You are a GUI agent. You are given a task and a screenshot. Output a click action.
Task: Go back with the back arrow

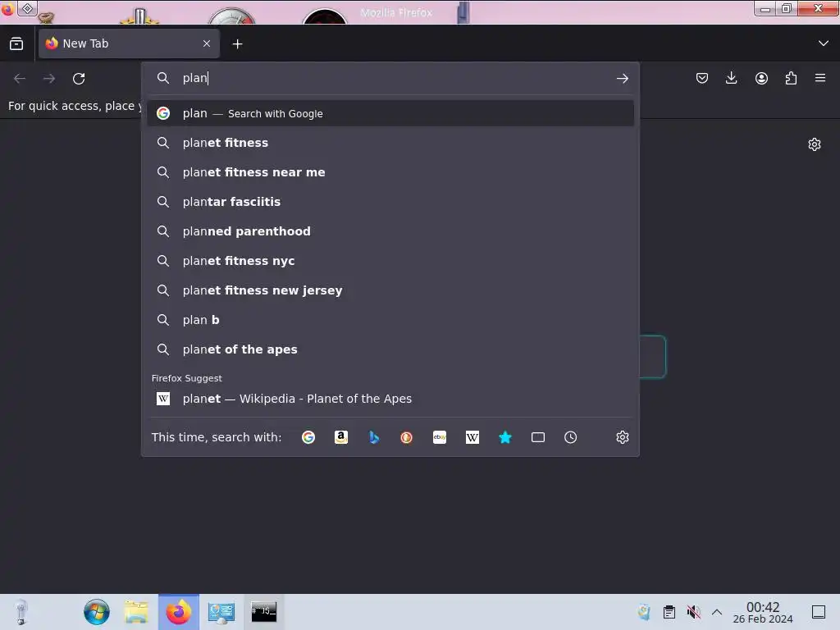20,79
